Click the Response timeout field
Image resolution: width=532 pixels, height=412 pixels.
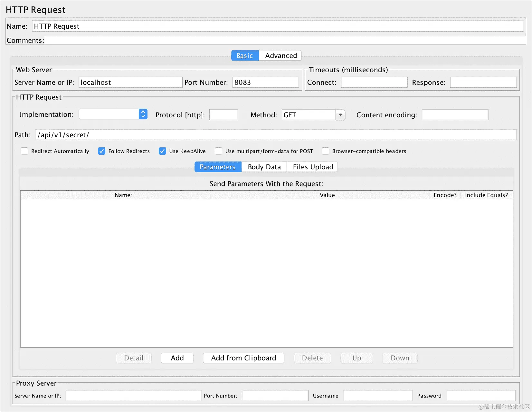483,82
